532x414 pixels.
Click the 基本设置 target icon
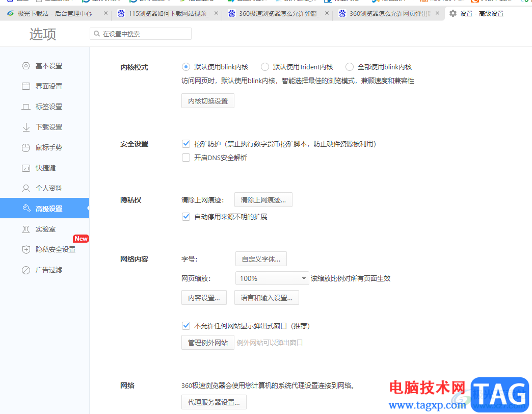pos(26,66)
